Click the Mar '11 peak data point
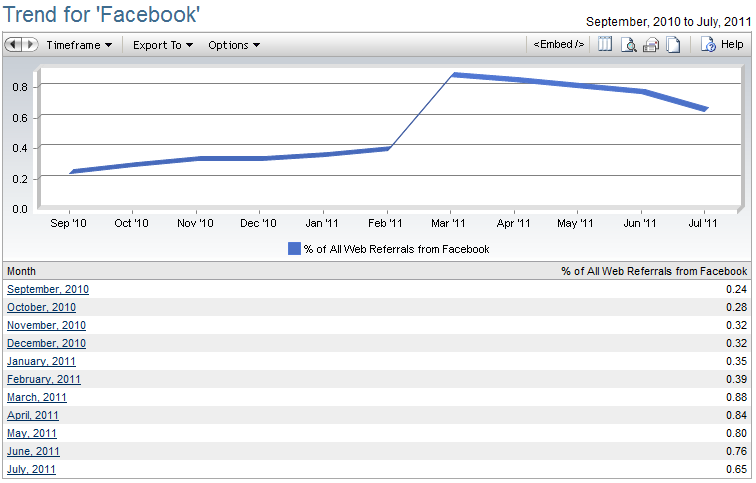 coord(453,75)
